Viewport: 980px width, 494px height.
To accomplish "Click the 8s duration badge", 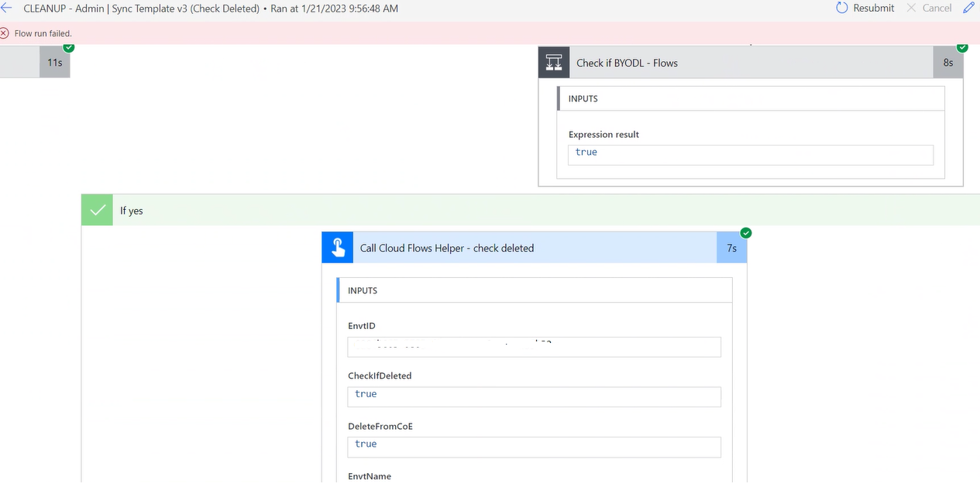I will coord(948,63).
